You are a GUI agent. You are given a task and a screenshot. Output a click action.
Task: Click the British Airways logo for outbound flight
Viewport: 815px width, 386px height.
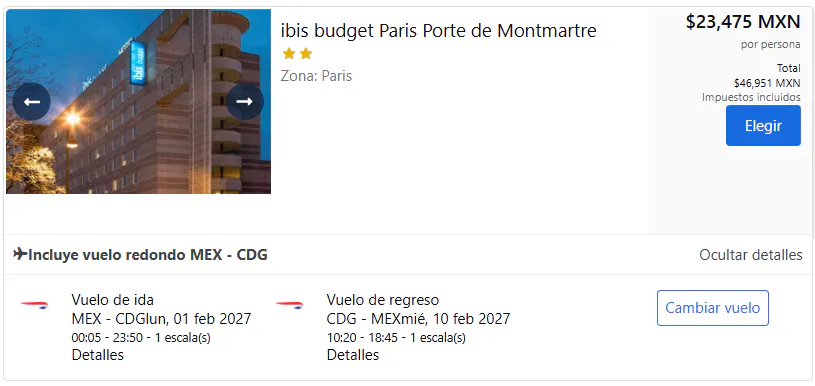coord(34,304)
